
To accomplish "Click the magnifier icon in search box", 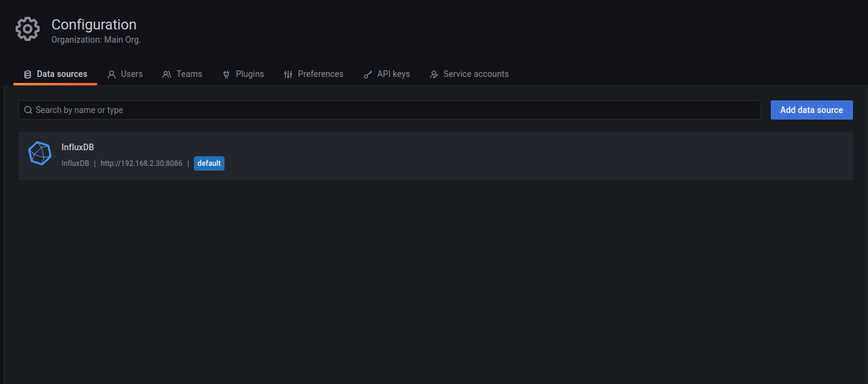I will pyautogui.click(x=28, y=110).
